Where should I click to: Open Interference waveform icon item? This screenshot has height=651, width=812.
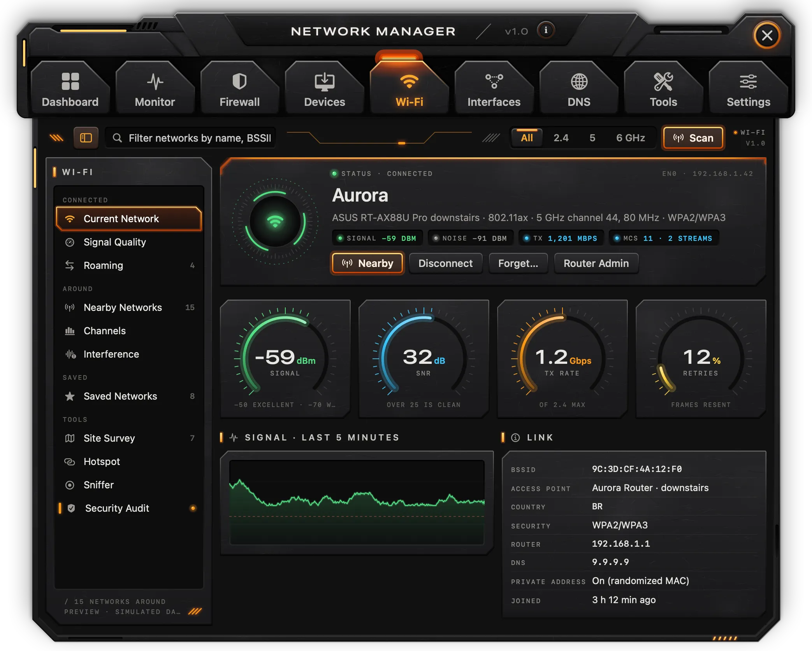70,354
